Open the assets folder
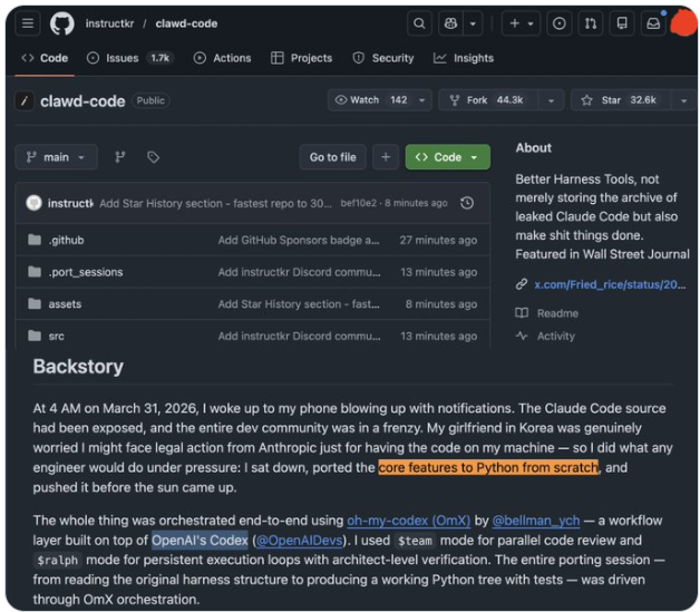 point(65,304)
